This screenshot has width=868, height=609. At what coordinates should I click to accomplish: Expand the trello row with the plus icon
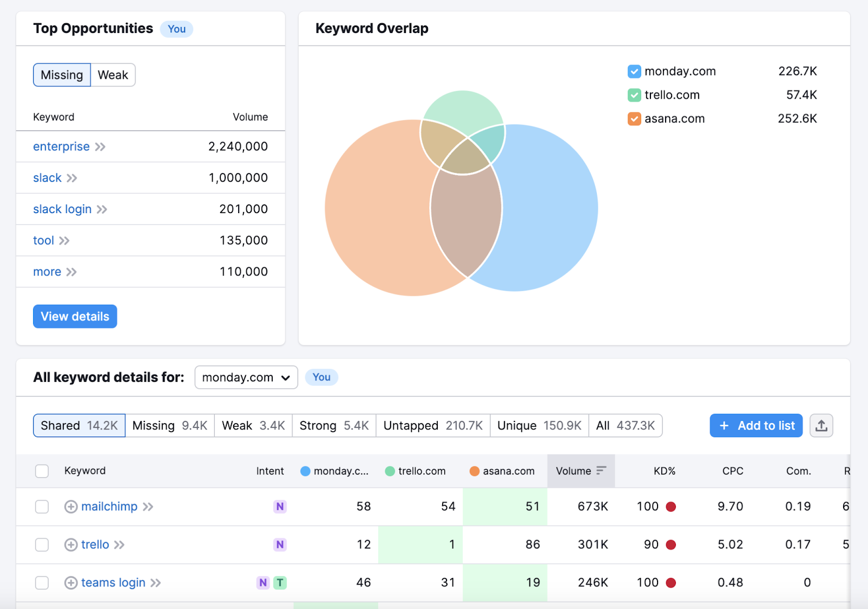[x=71, y=544]
